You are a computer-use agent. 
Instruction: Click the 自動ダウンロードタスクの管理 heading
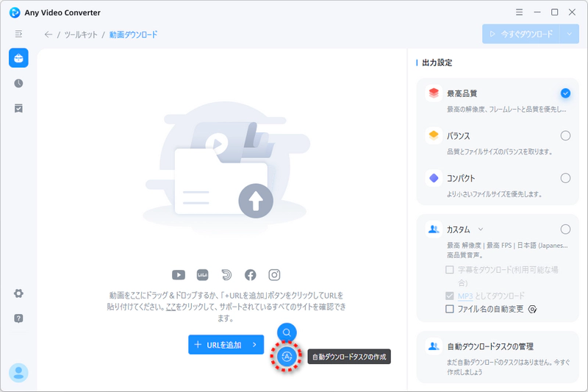(x=490, y=346)
